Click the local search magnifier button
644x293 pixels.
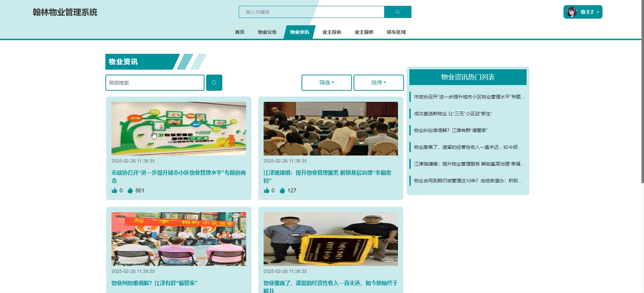pos(214,83)
